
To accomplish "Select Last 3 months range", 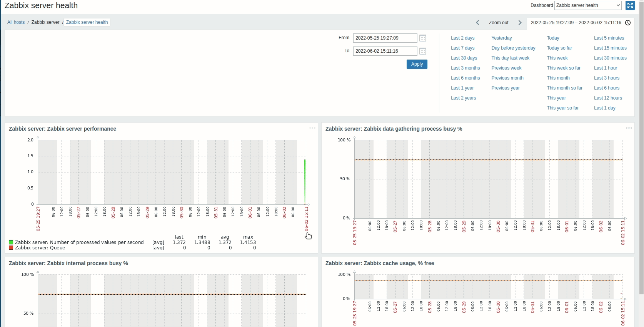I will coord(465,68).
